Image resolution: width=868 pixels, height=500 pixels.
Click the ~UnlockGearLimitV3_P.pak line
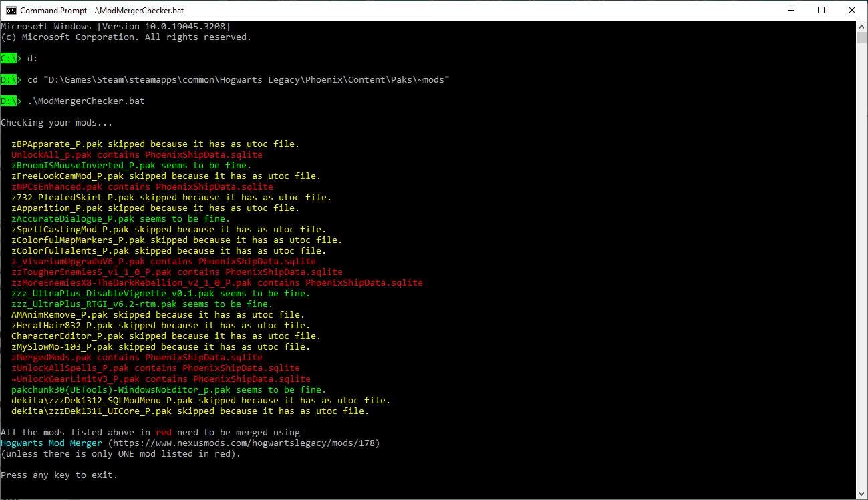tap(161, 379)
